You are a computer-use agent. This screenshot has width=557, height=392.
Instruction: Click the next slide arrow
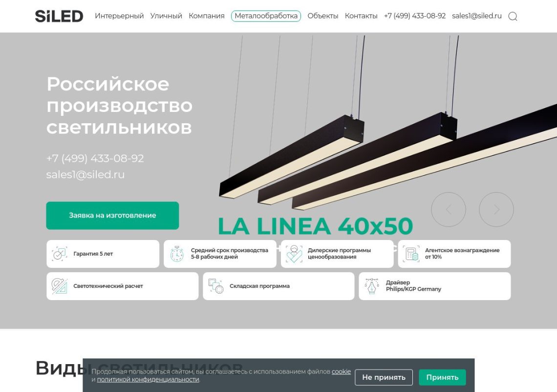(x=497, y=209)
